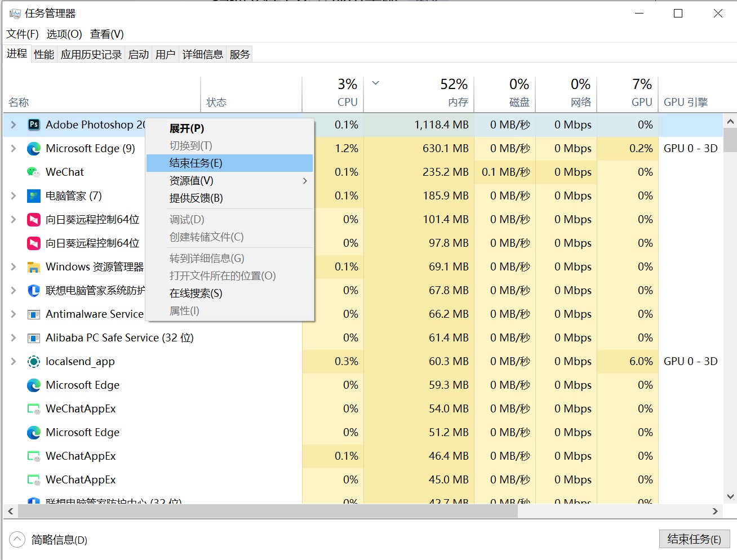Image resolution: width=737 pixels, height=560 pixels.
Task: Click the 电脑管家 process icon
Action: coord(34,195)
